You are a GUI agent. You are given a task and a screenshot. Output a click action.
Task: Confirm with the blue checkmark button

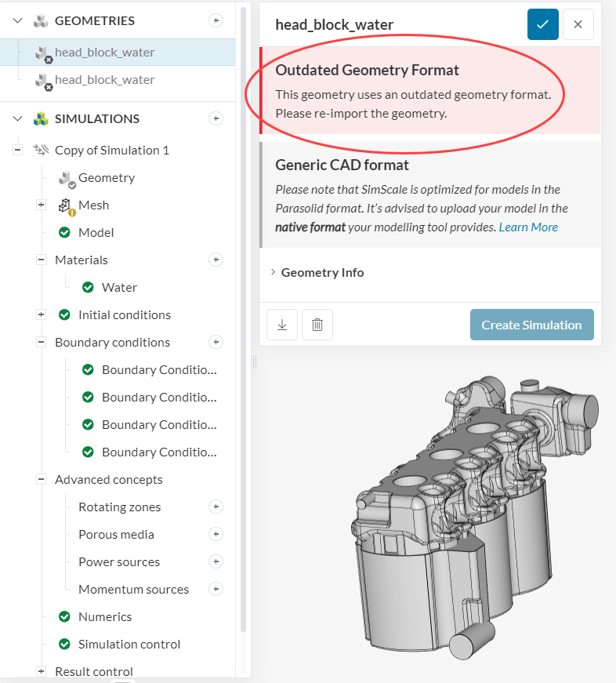pos(542,24)
